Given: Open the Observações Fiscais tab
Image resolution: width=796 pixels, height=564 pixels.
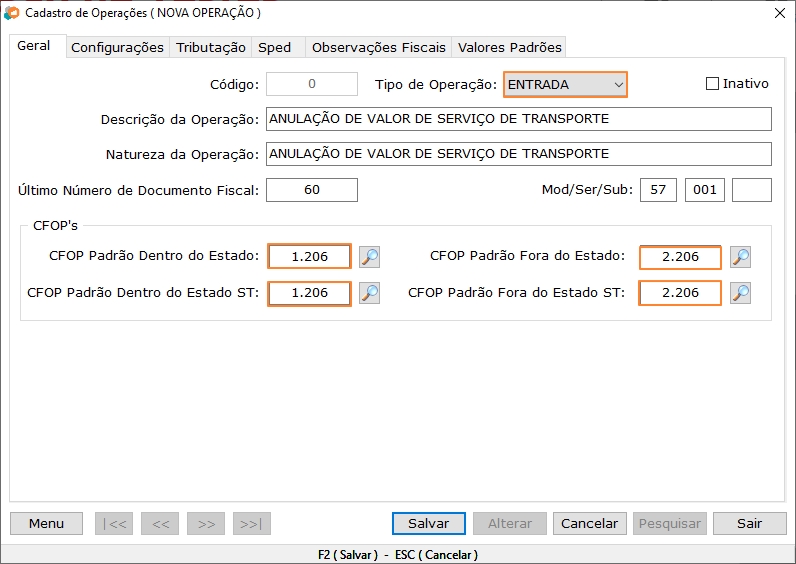Looking at the screenshot, I should coord(379,47).
